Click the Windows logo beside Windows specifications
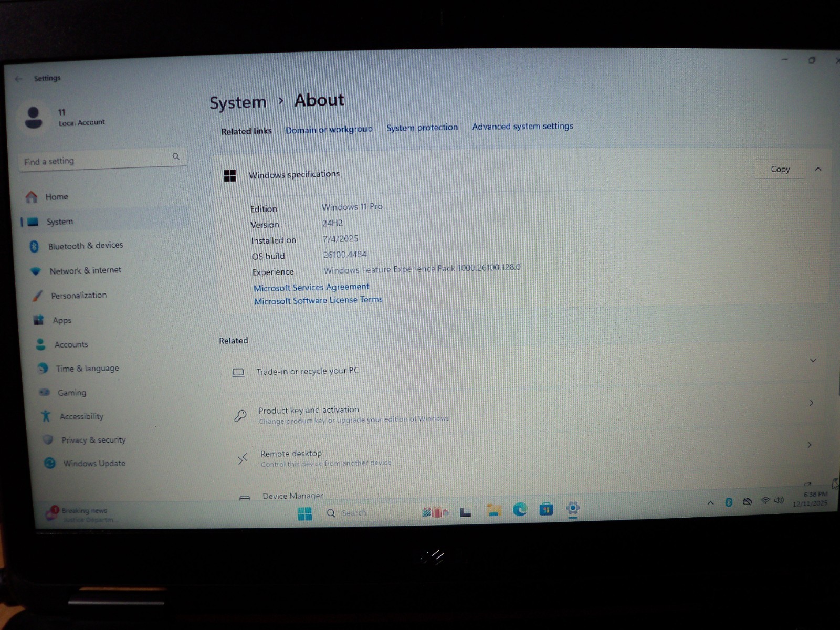Image resolution: width=840 pixels, height=630 pixels. 230,176
